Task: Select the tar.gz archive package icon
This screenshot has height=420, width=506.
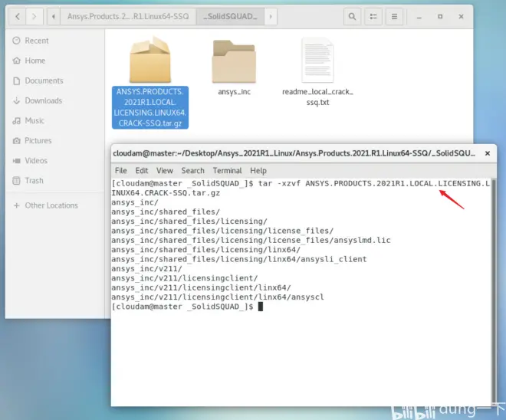Action: pyautogui.click(x=150, y=60)
